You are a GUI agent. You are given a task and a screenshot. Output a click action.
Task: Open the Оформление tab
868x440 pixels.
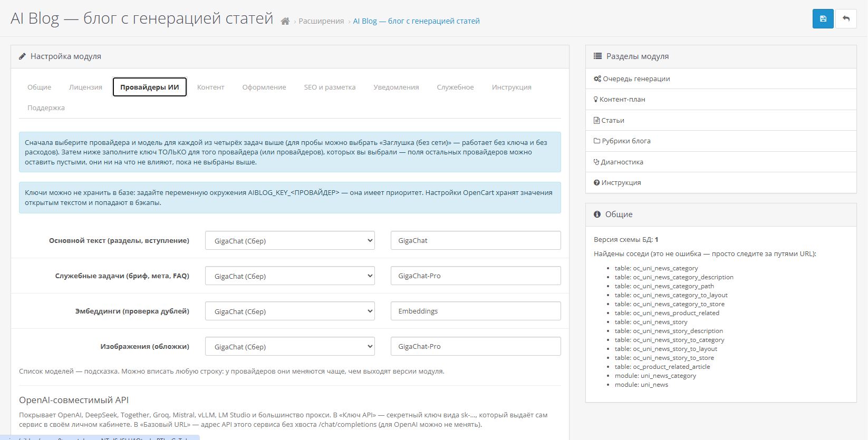tap(264, 87)
